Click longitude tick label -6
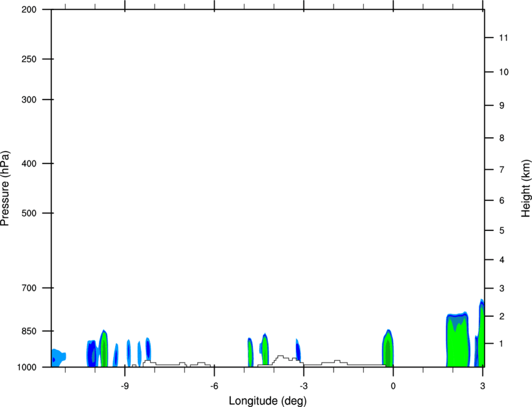The width and height of the screenshot is (532, 407). [214, 386]
